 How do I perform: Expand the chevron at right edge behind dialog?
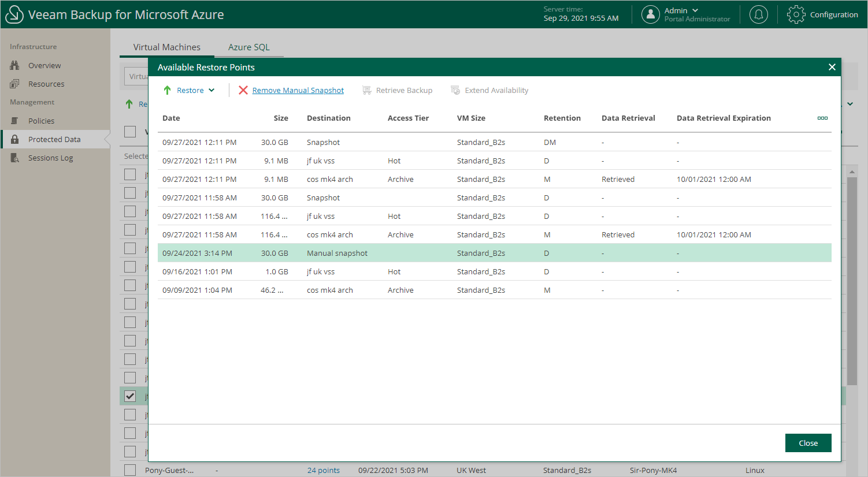coord(850,104)
